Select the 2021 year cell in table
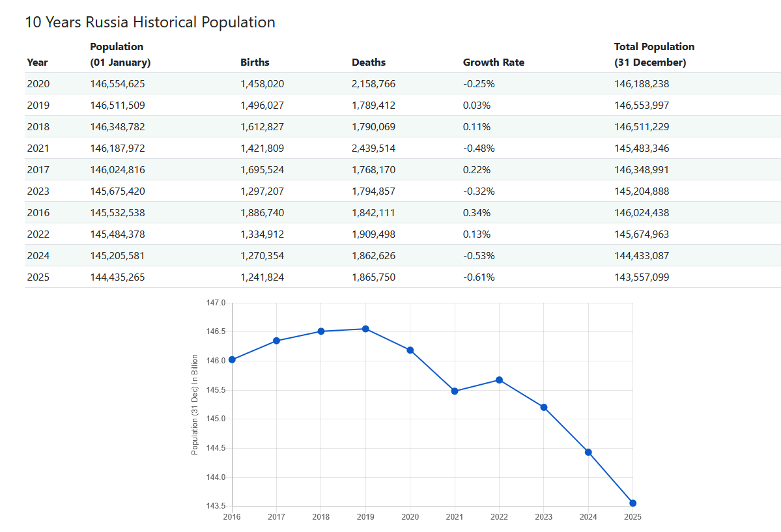781x532 pixels. (38, 148)
